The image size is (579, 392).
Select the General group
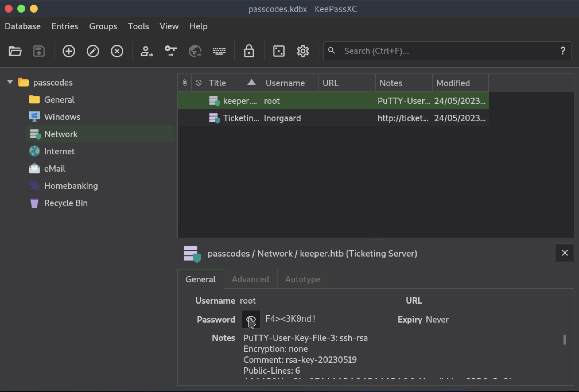[59, 100]
